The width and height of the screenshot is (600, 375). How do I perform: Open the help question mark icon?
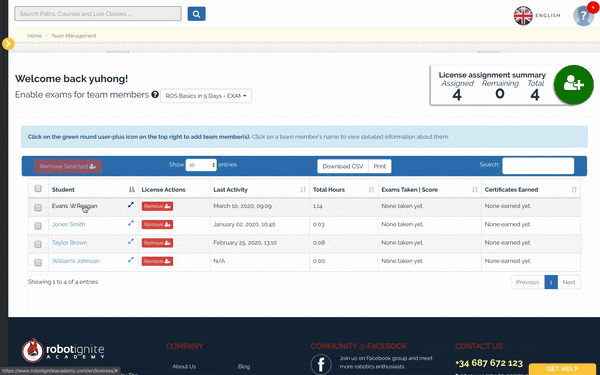[x=583, y=16]
